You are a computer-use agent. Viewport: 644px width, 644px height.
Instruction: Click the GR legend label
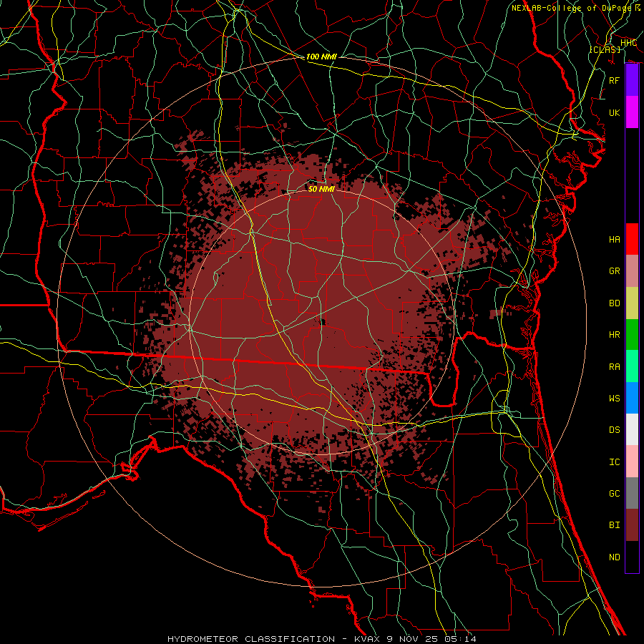614,271
